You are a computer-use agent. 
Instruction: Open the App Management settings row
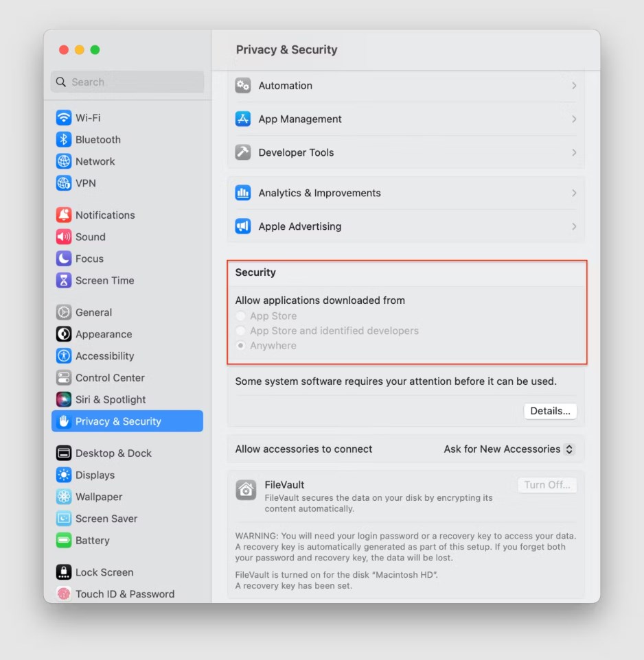(406, 119)
